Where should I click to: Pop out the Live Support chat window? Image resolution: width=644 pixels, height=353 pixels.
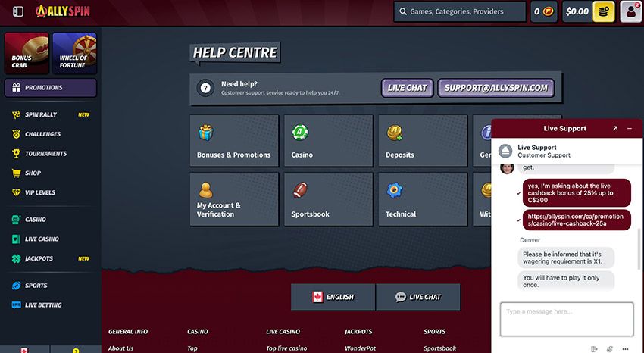pos(615,129)
